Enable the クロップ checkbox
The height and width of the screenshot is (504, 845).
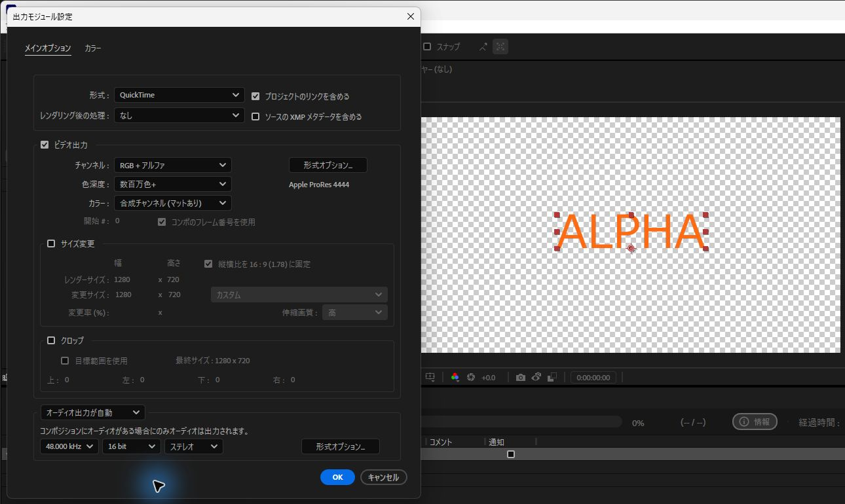pos(51,340)
